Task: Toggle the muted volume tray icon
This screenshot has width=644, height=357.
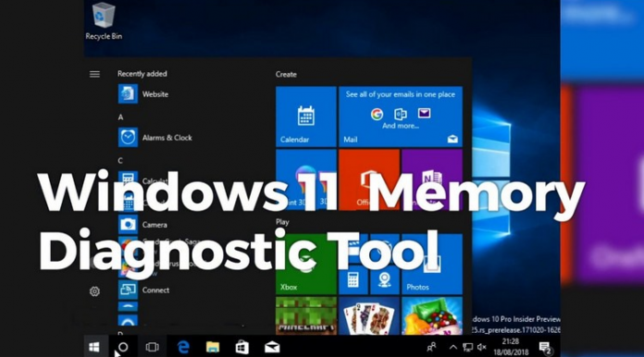Action: click(481, 347)
